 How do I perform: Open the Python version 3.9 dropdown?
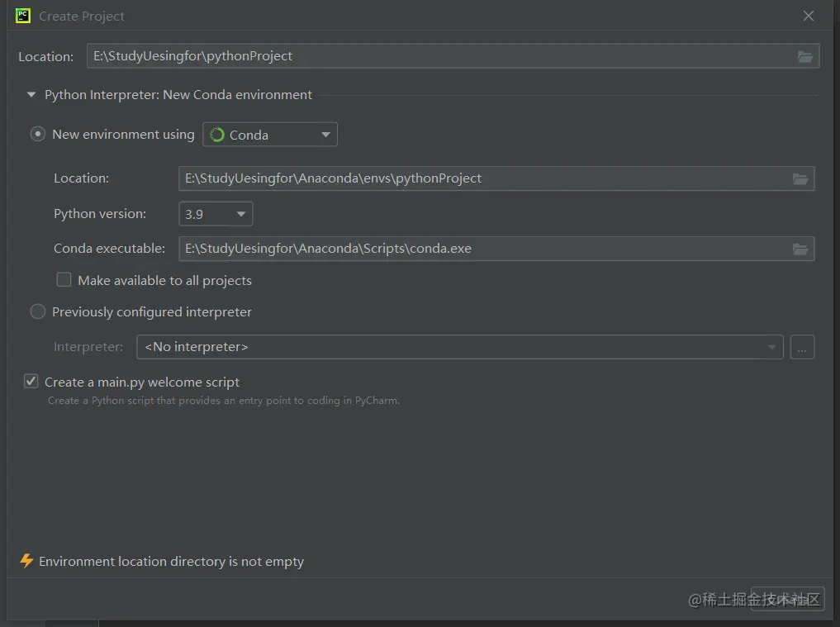[x=216, y=214]
